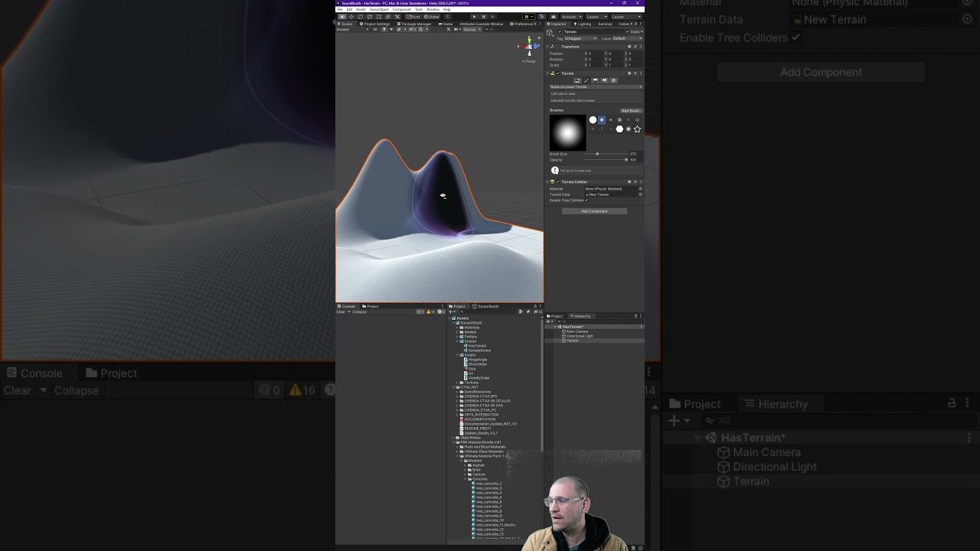Switch to the Project Settings tab

[374, 24]
